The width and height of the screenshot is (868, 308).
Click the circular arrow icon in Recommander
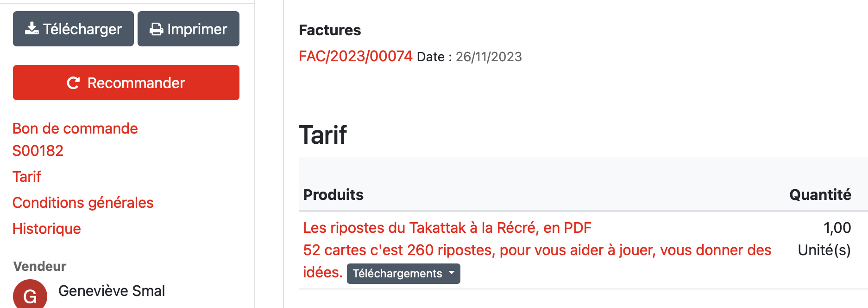(73, 83)
